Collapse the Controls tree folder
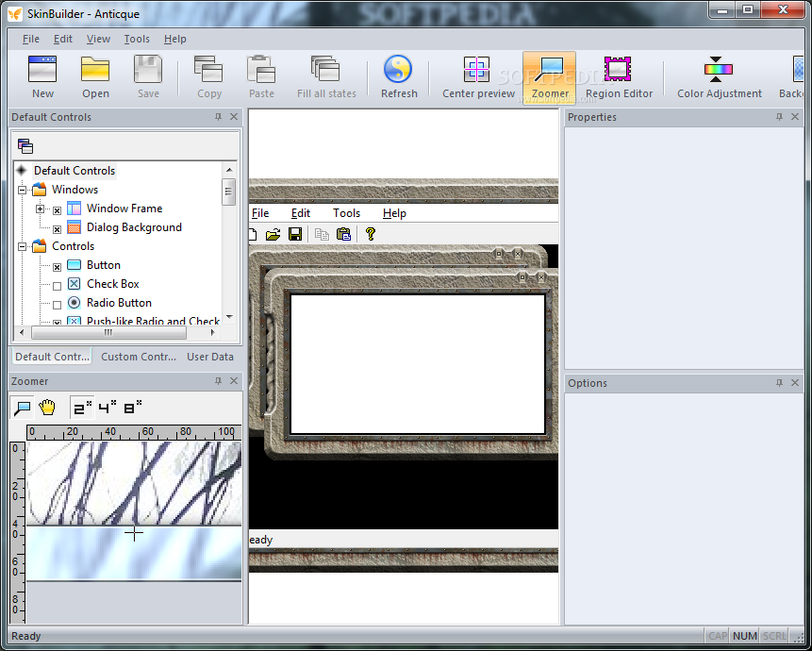This screenshot has width=812, height=651. 22,247
